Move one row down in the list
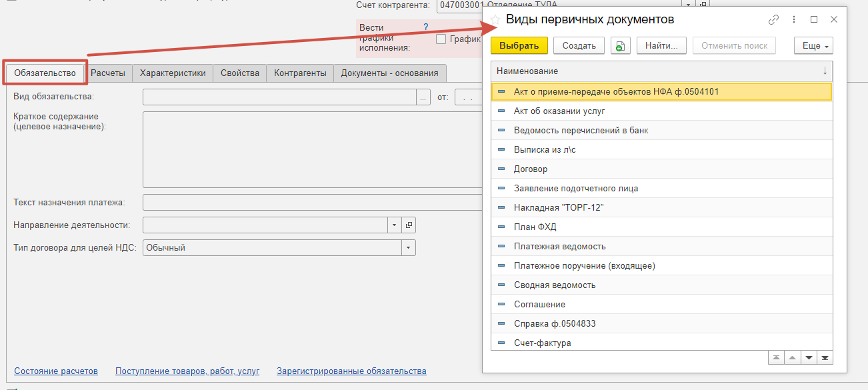The height and width of the screenshot is (390, 868). (x=809, y=358)
